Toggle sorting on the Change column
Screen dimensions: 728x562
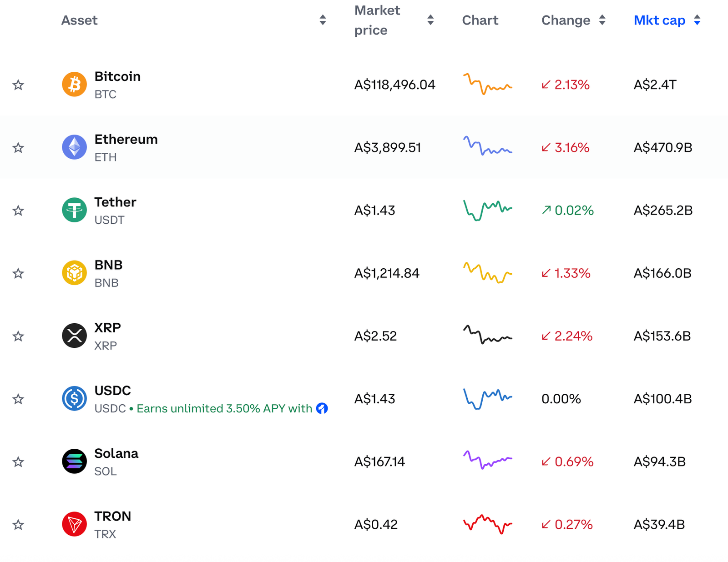pos(602,20)
